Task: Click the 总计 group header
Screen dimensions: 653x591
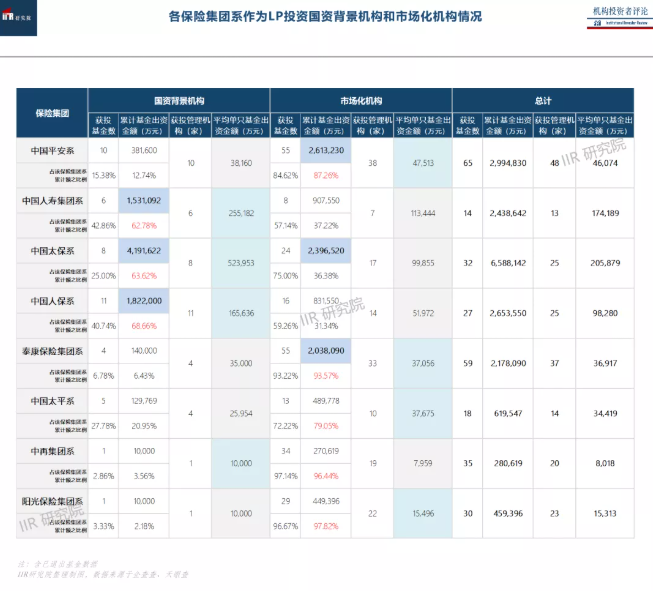Action: (x=543, y=100)
